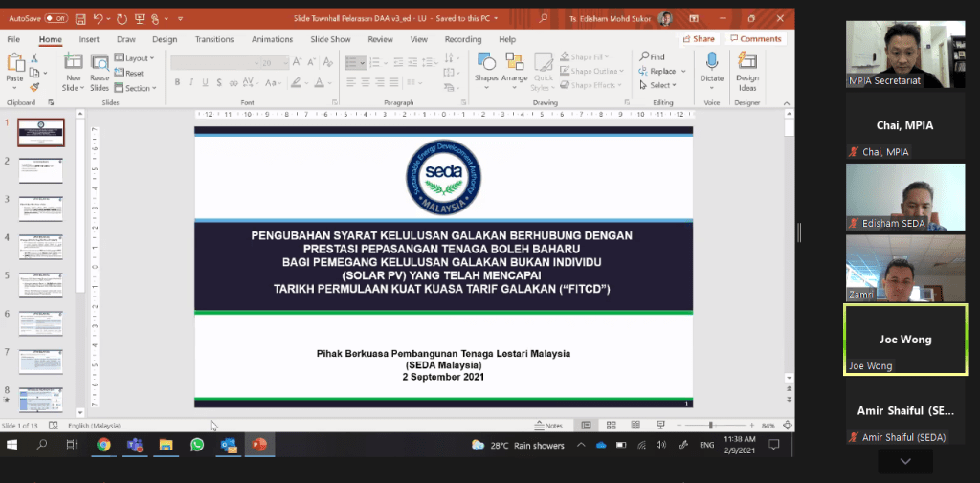
Task: Toggle the Notes pane
Action: click(x=550, y=425)
